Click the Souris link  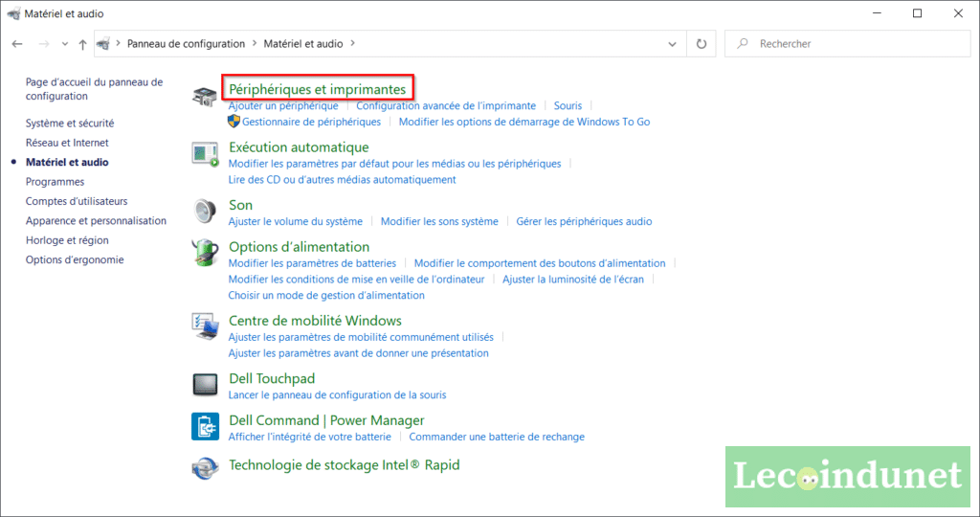pos(568,105)
